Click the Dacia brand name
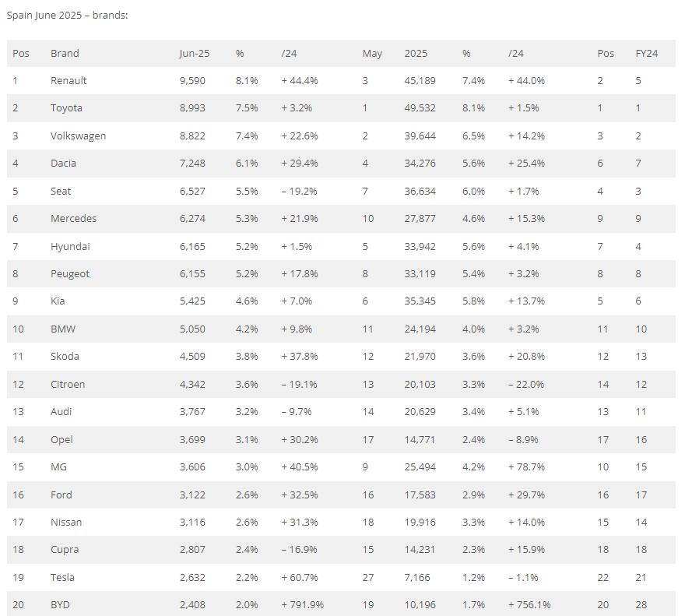Viewport: 685px width, 616px height. point(63,163)
